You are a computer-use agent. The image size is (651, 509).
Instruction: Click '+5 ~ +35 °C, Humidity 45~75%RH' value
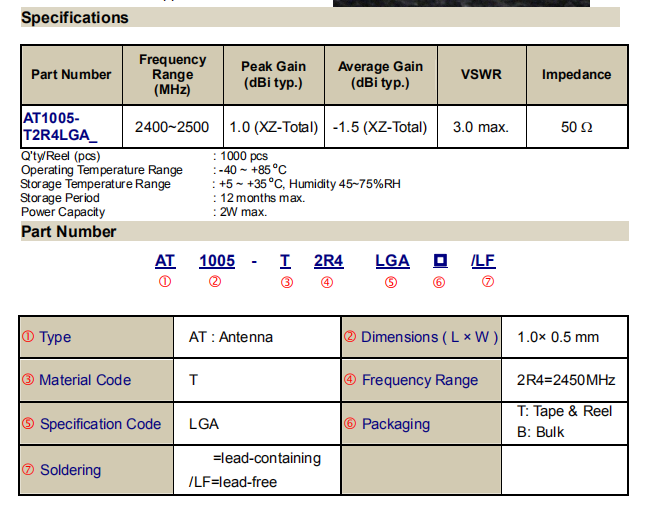pyautogui.click(x=310, y=184)
